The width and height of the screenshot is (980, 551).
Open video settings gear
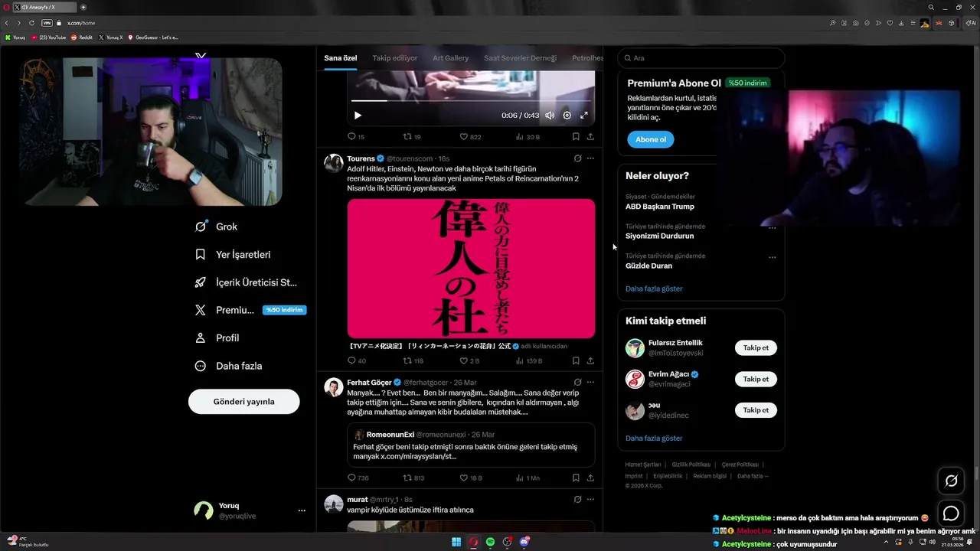tap(567, 116)
